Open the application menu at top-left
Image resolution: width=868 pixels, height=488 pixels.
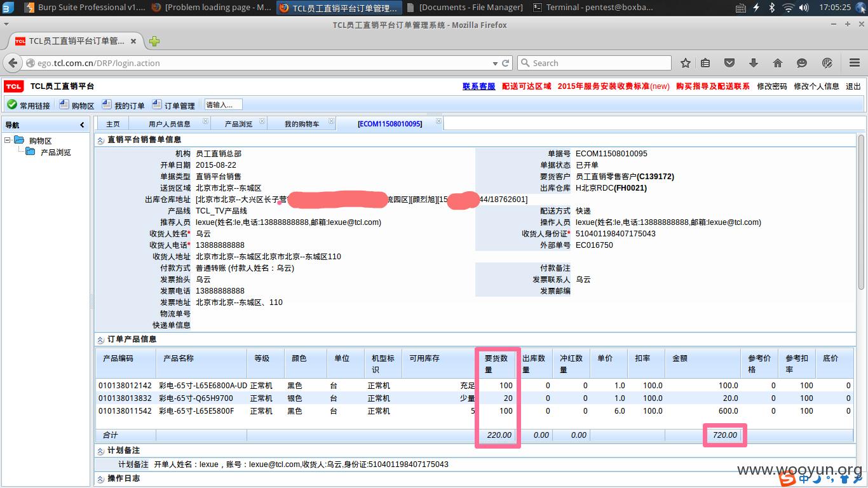8,8
